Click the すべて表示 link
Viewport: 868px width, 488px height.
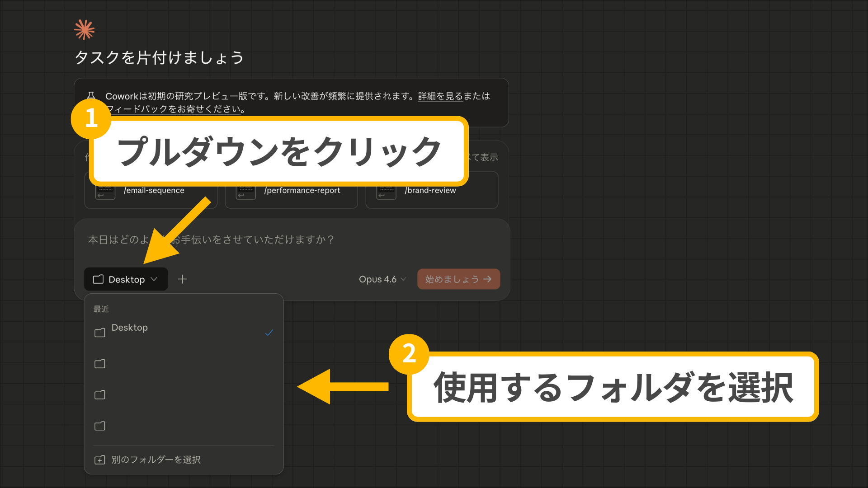pyautogui.click(x=483, y=157)
